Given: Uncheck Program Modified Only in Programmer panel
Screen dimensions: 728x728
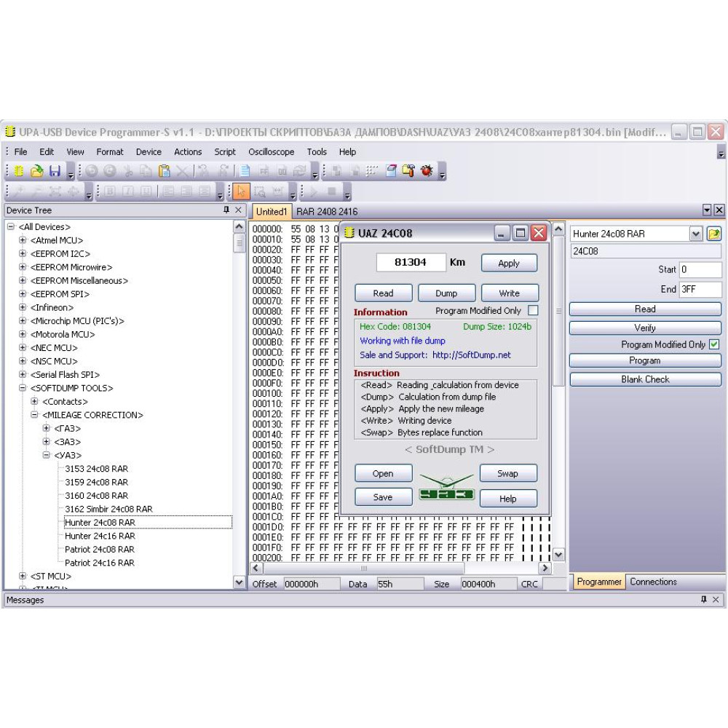Looking at the screenshot, I should point(714,344).
